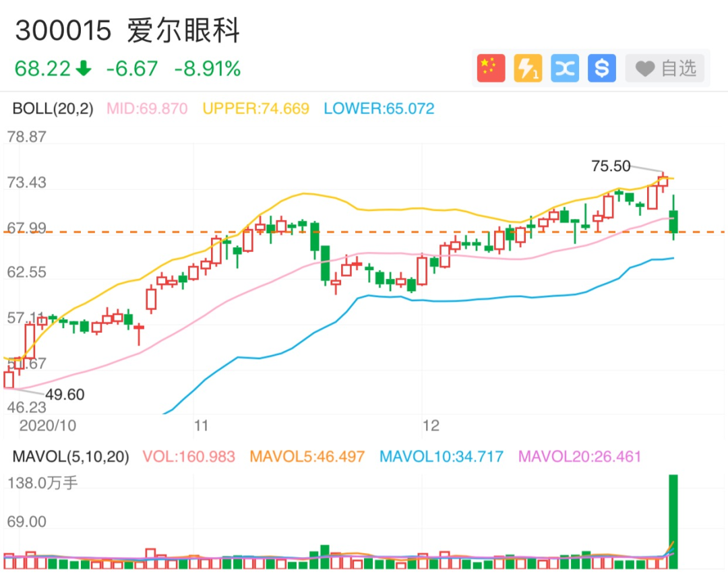The width and height of the screenshot is (728, 580).
Task: Click the VOL:160.983 value
Action: (189, 457)
